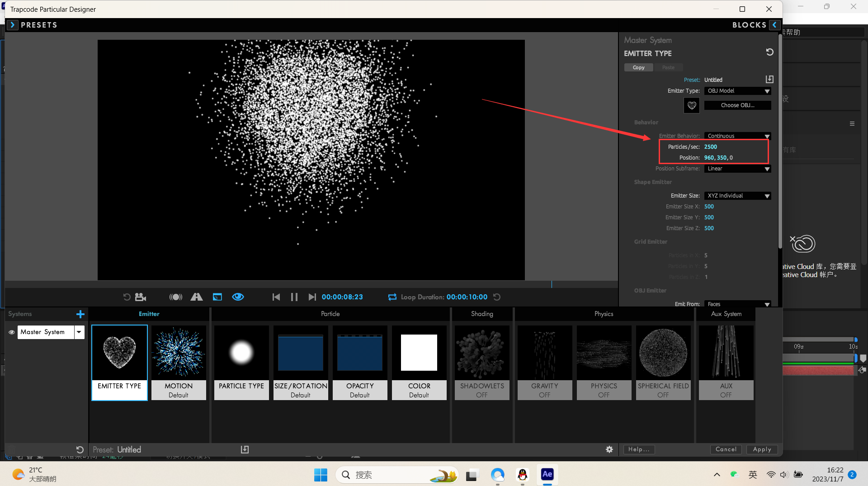The width and height of the screenshot is (868, 486).
Task: Select the COLOR block
Action: click(419, 363)
